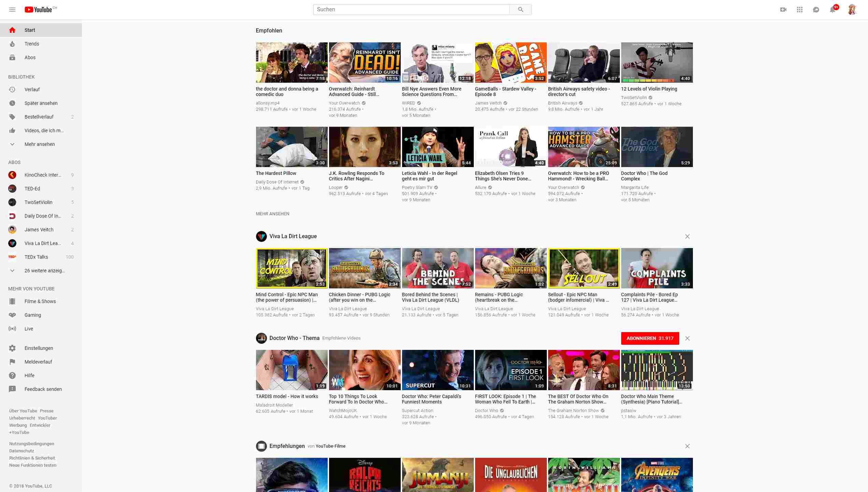The image size is (868, 492).
Task: Open liked videos entry 'Videos, die ich m...'
Action: point(41,131)
